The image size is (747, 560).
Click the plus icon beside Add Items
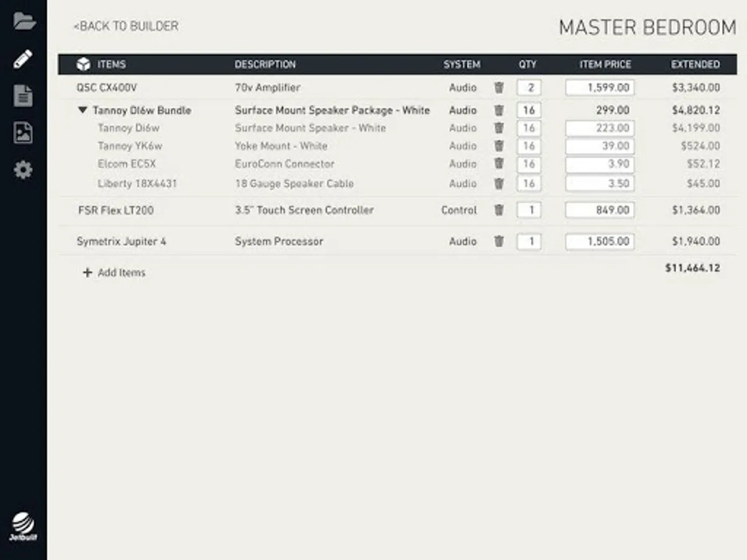coord(87,273)
